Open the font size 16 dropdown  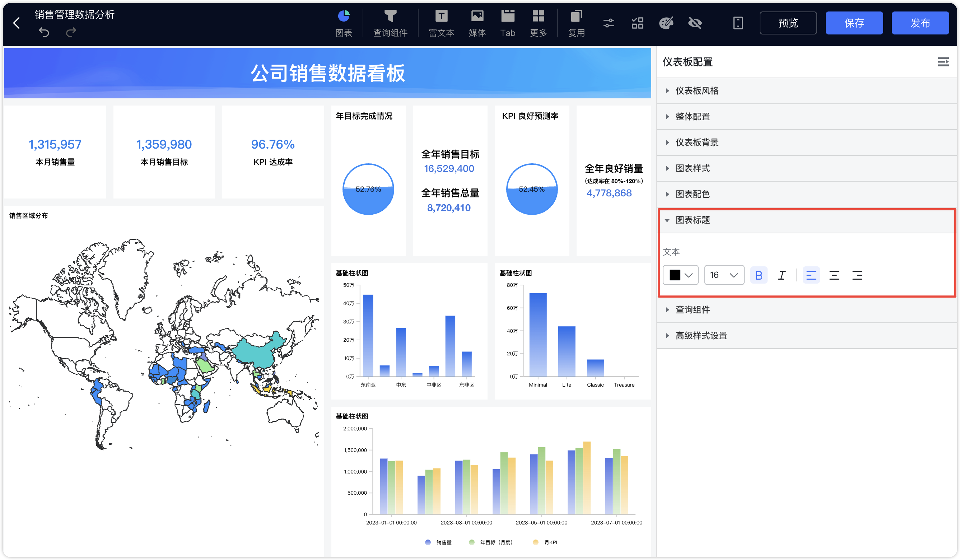724,275
